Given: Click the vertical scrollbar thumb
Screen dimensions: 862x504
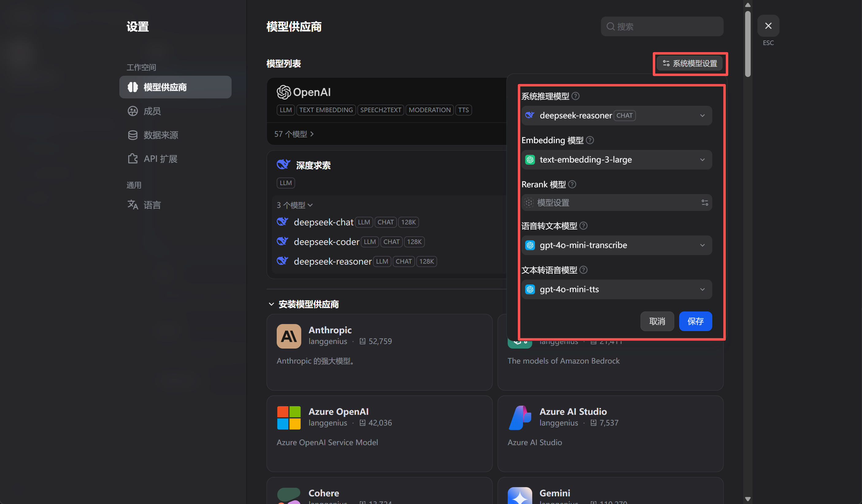Looking at the screenshot, I should (747, 44).
